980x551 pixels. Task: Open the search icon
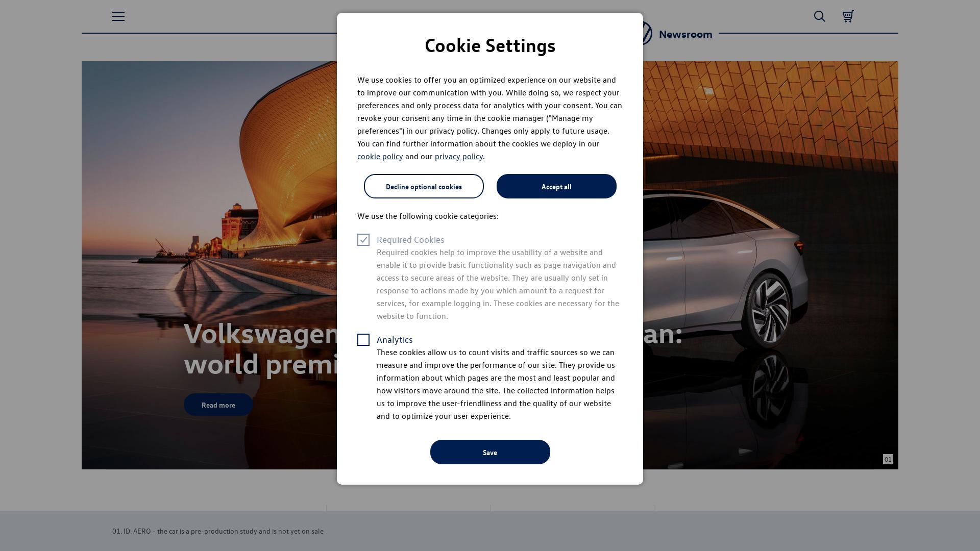click(820, 16)
